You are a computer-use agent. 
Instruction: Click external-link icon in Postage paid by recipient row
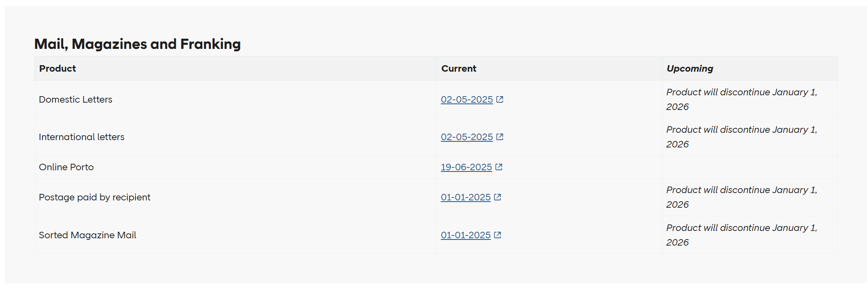point(498,197)
